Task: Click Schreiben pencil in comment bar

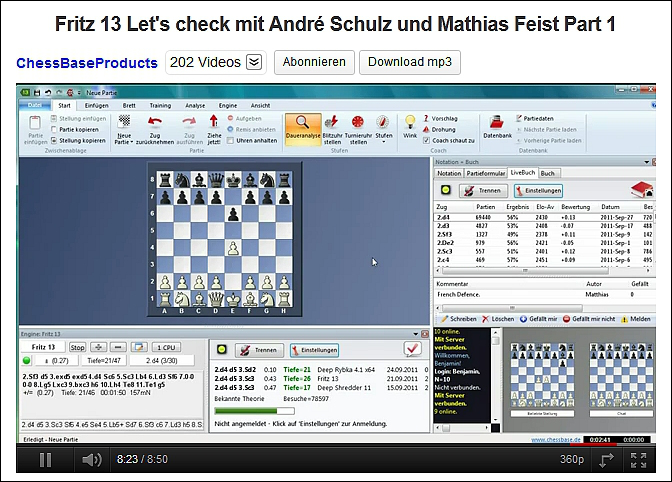Action: [459, 319]
